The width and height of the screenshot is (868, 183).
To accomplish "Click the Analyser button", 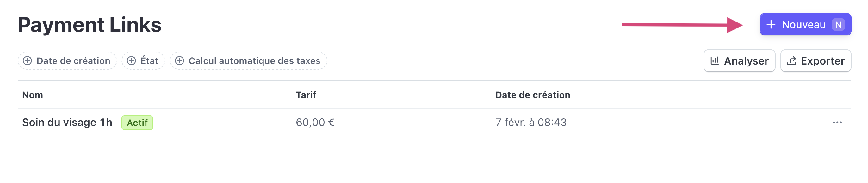I will tap(739, 61).
